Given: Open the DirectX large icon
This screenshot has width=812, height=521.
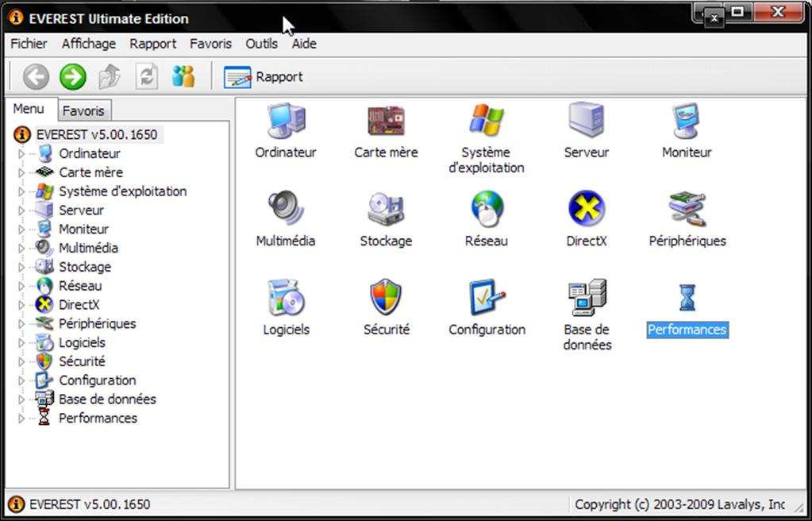Looking at the screenshot, I should [587, 208].
